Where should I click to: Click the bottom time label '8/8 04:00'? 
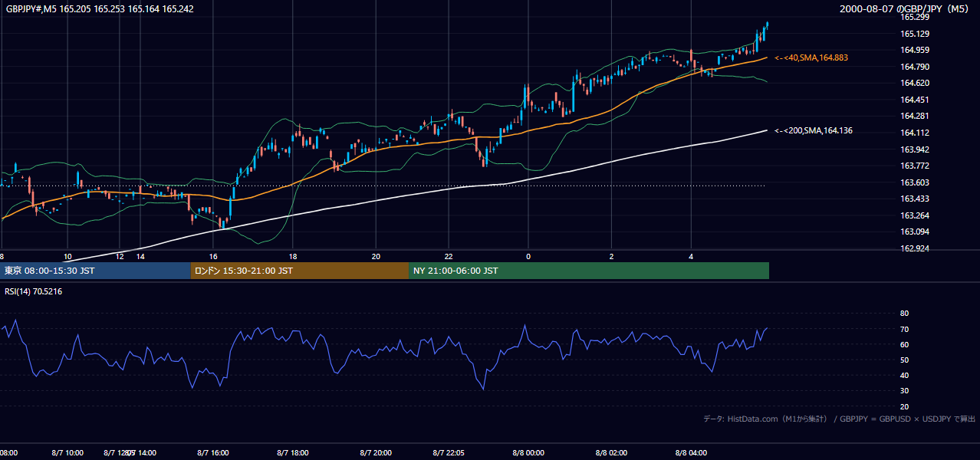(x=691, y=452)
